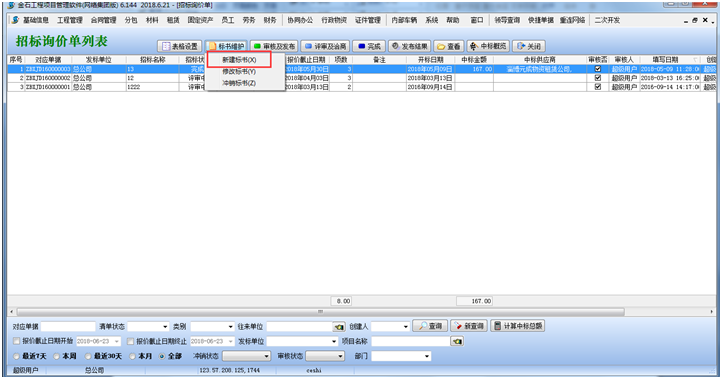This screenshot has height=379, width=722.
Task: Select the 本周 radio button
Action: coord(56,356)
